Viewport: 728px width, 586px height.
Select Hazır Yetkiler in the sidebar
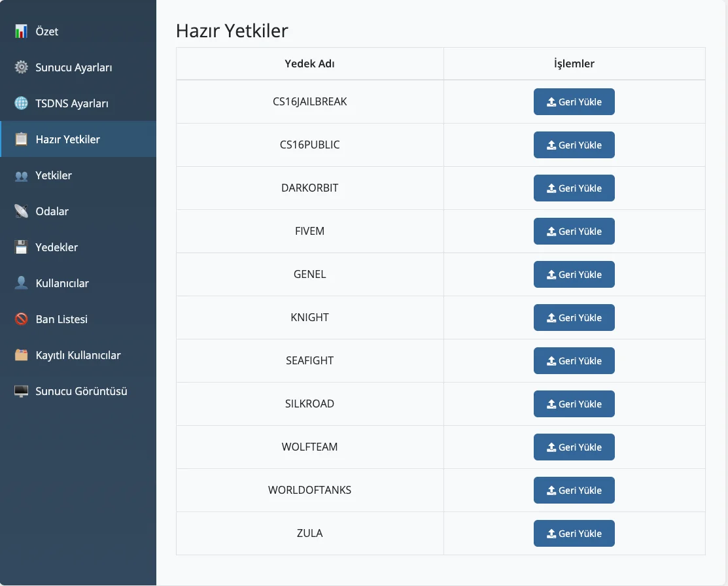pyautogui.click(x=78, y=139)
